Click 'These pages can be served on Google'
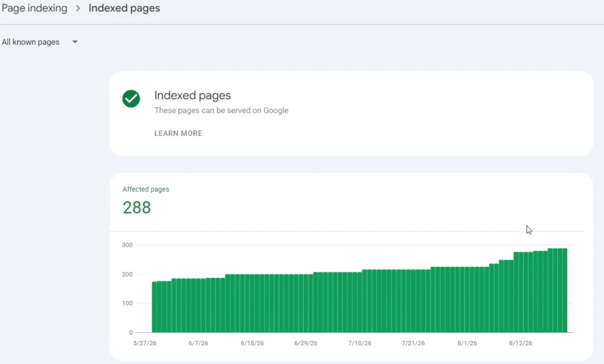The height and width of the screenshot is (364, 604). 221,110
